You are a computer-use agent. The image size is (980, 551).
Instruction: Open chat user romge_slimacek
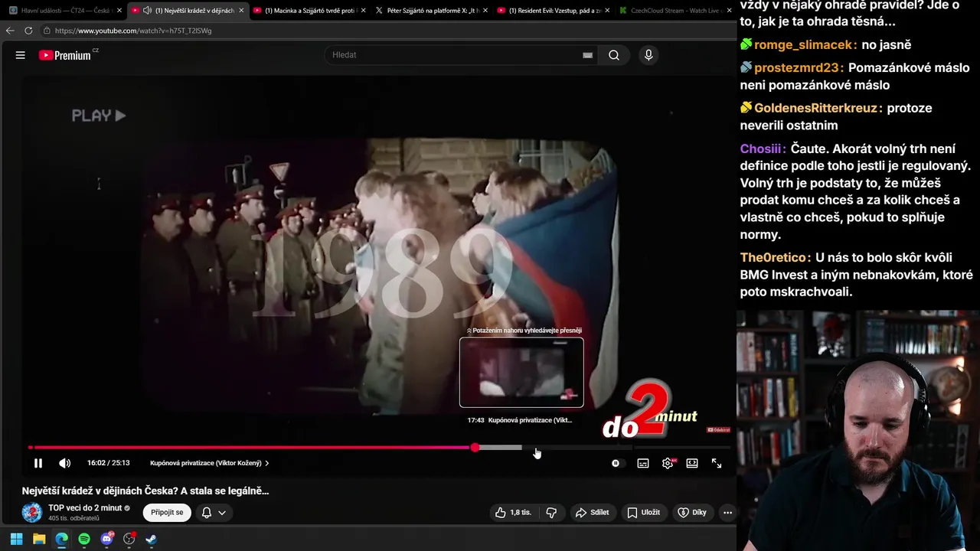pyautogui.click(x=805, y=45)
